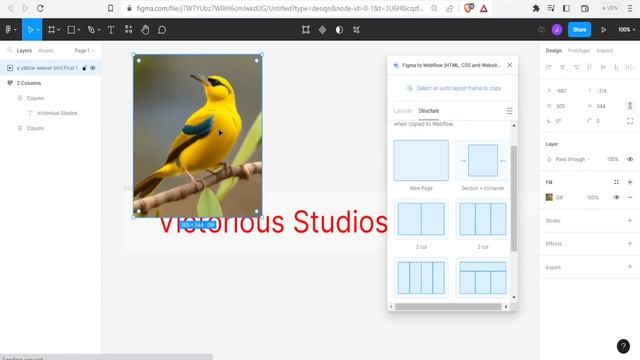The width and height of the screenshot is (640, 360).
Task: Click the VPN button in browser
Action: tap(610, 8)
